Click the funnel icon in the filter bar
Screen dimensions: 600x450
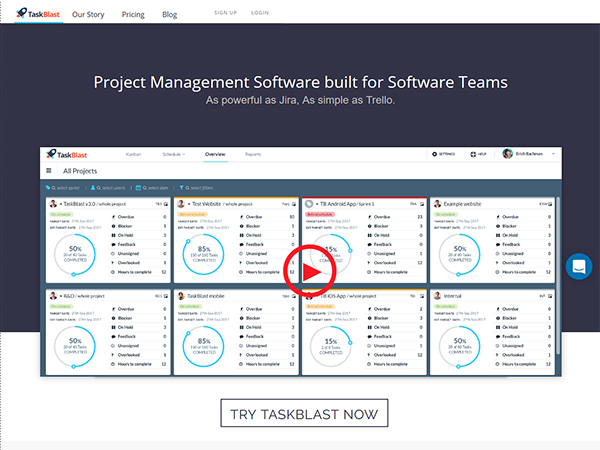[181, 188]
